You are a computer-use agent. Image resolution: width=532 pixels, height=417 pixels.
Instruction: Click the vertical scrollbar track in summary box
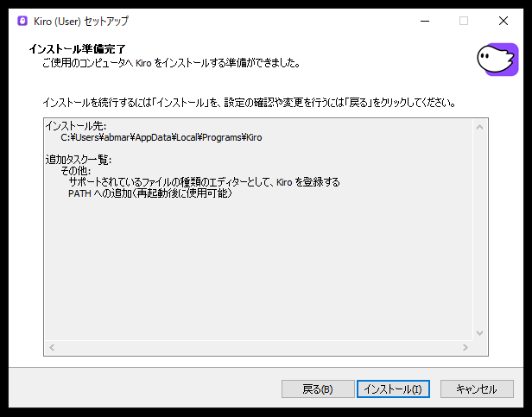(480, 230)
